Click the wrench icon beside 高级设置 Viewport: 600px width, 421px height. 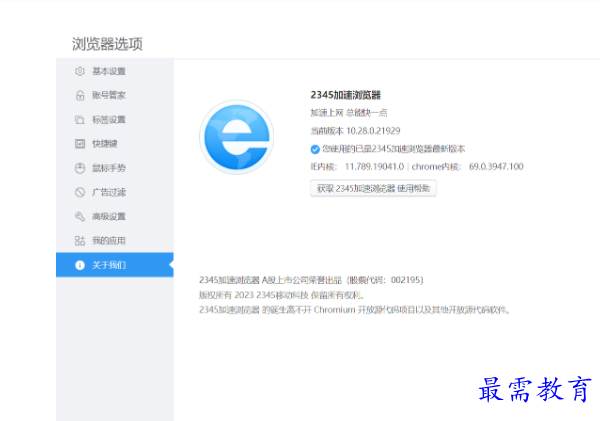tap(80, 217)
